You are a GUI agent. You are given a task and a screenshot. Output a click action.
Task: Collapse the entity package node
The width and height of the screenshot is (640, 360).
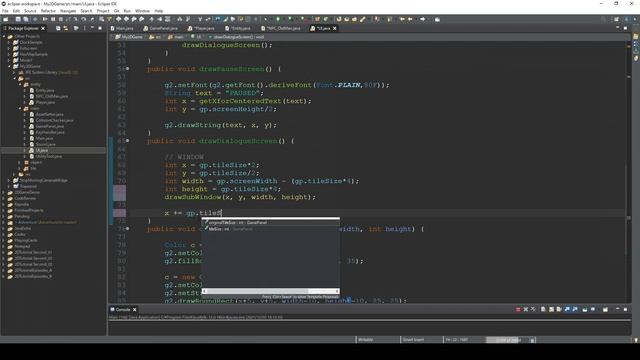click(20, 84)
